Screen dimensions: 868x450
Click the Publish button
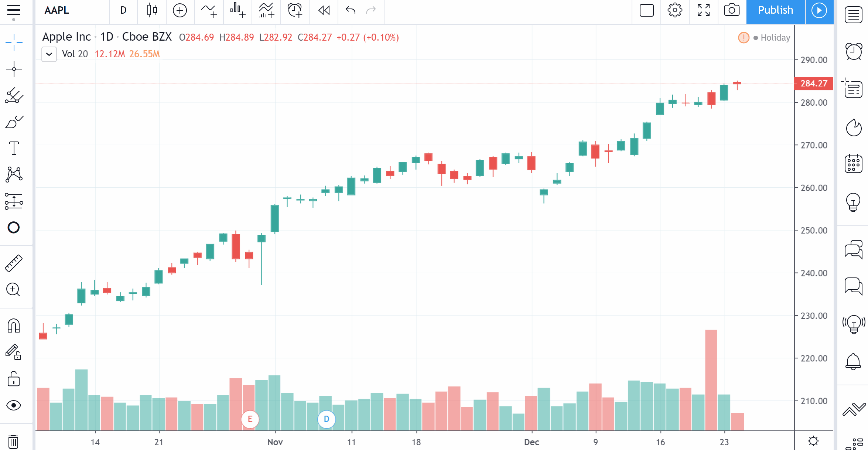coord(775,10)
